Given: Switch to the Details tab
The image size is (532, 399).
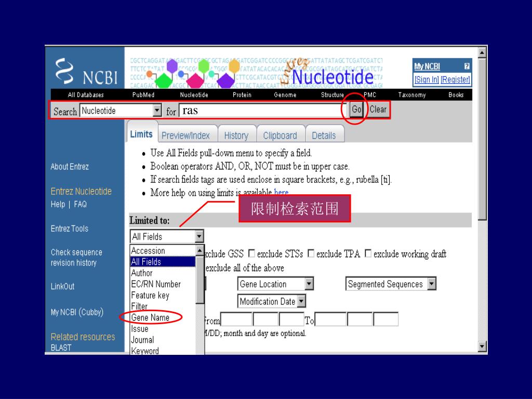Looking at the screenshot, I should 324,136.
